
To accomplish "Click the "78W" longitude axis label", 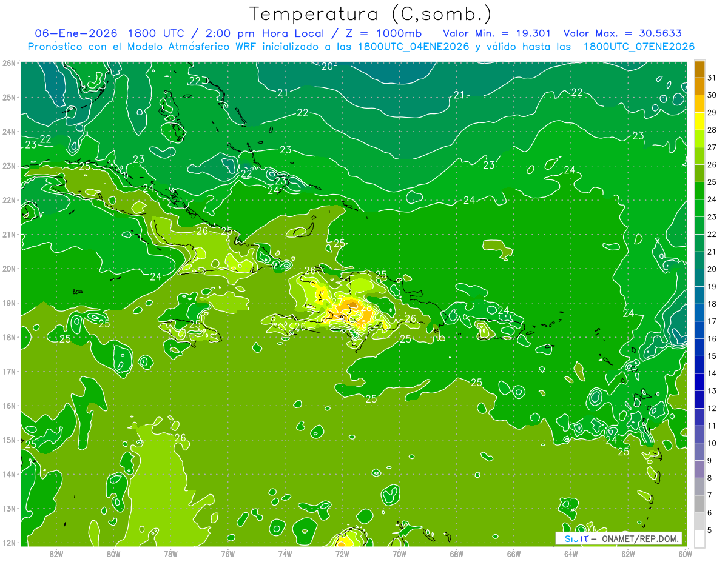I will tap(170, 554).
